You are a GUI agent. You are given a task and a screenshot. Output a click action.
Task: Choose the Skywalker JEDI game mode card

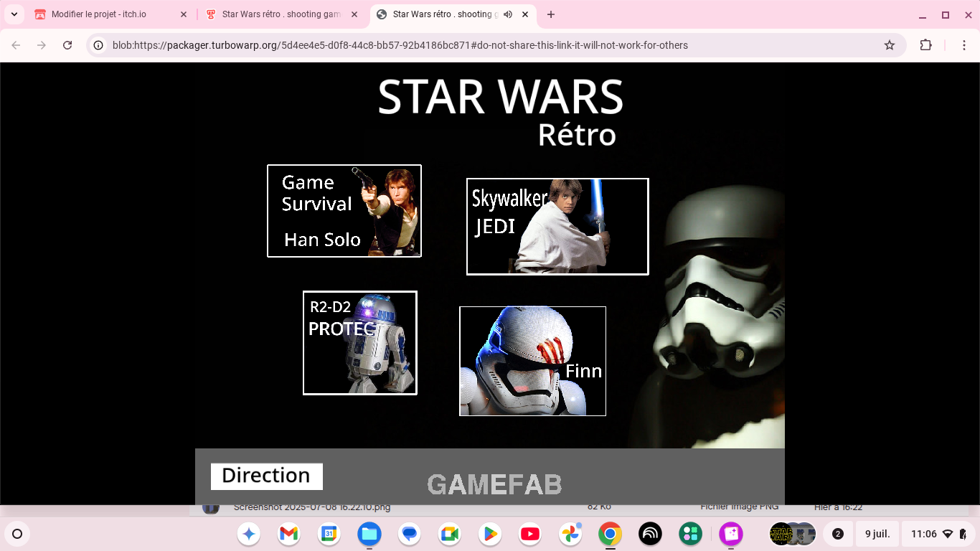[557, 227]
